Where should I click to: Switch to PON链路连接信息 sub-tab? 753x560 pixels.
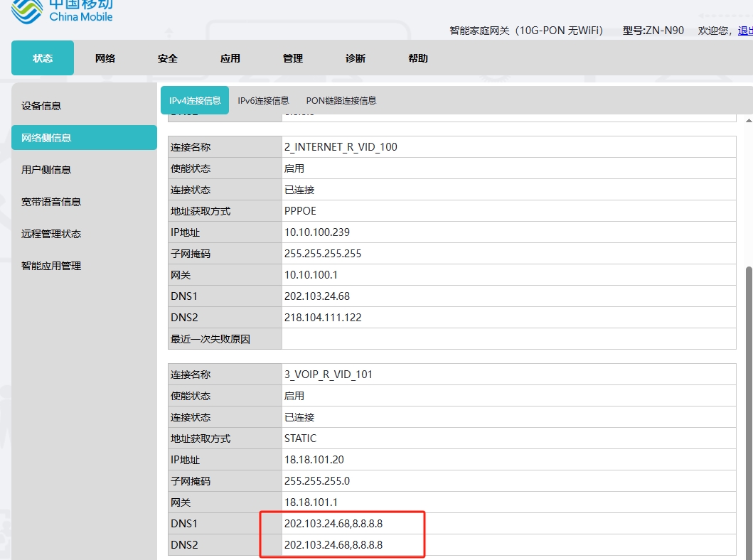tap(341, 100)
